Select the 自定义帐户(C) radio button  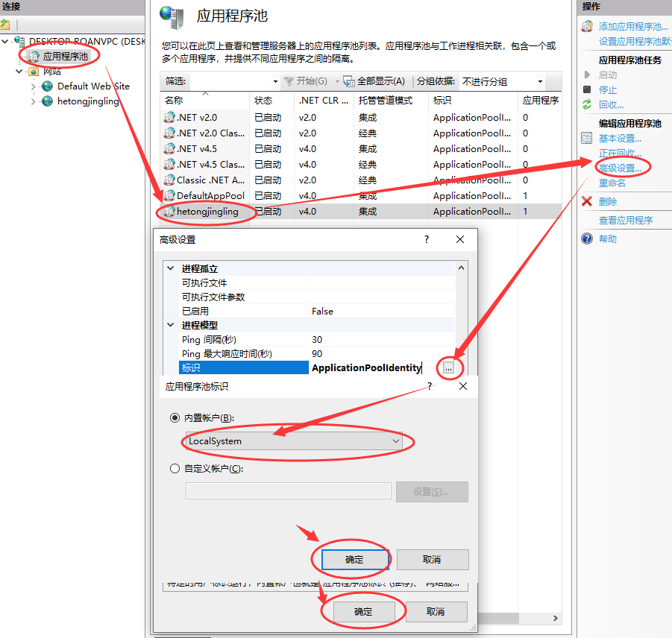[175, 468]
